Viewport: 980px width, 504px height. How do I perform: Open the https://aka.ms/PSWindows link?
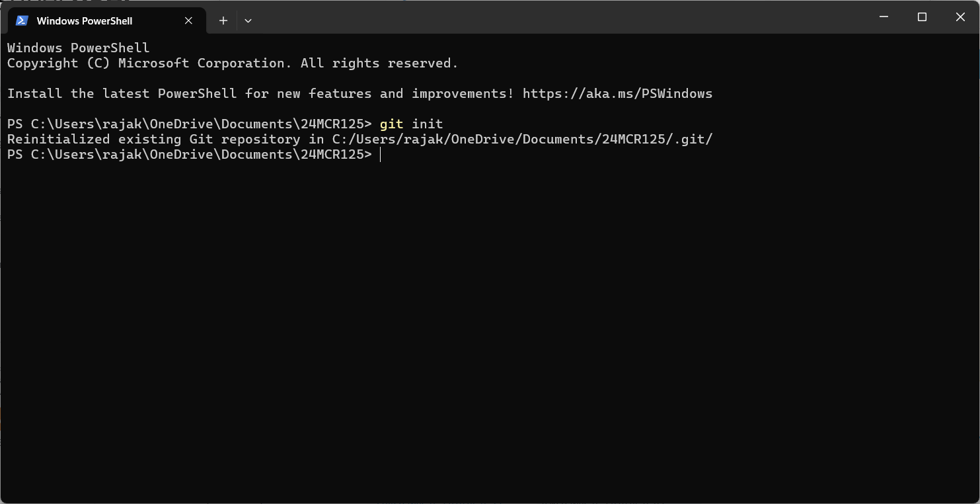click(617, 93)
